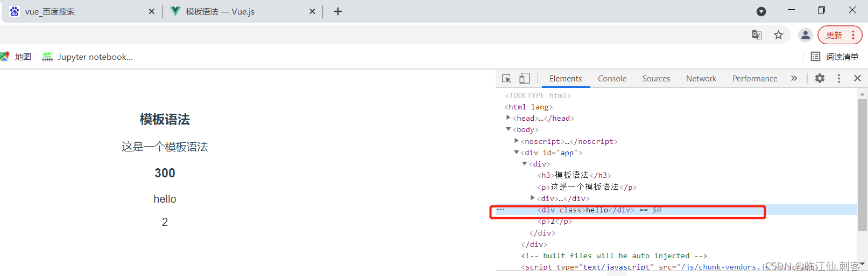Select the <!DOCTYPE html> line
Image resolution: width=868 pixels, height=276 pixels.
tap(538, 95)
